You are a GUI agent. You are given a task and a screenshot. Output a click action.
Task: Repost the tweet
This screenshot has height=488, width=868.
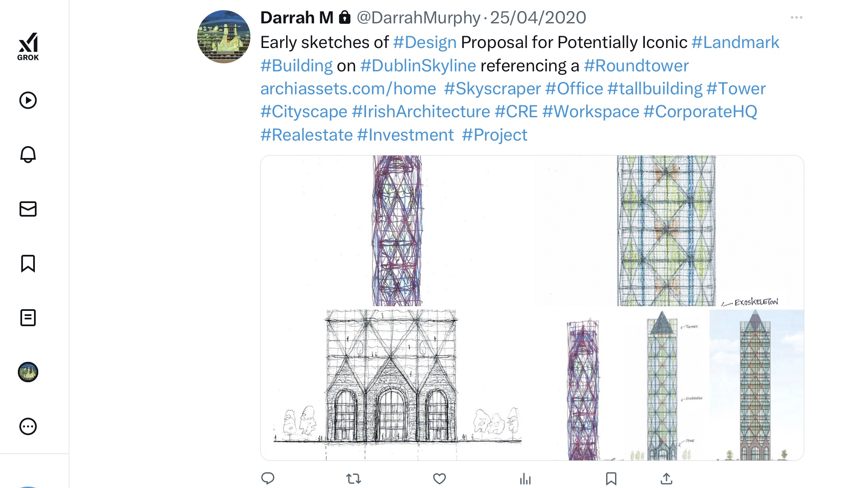pos(354,479)
